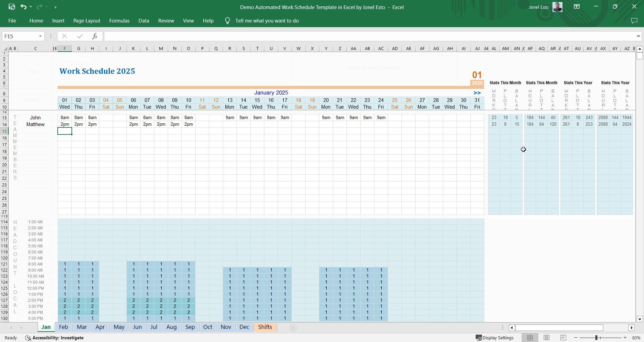The image size is (644, 342).
Task: Click the New Sheet plus button
Action: tap(293, 328)
